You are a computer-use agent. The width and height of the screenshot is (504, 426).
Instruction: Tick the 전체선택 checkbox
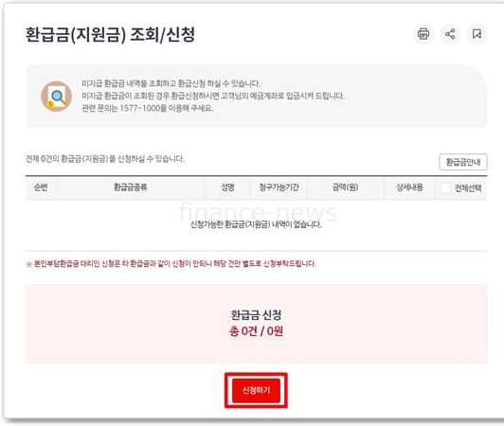[x=445, y=187]
